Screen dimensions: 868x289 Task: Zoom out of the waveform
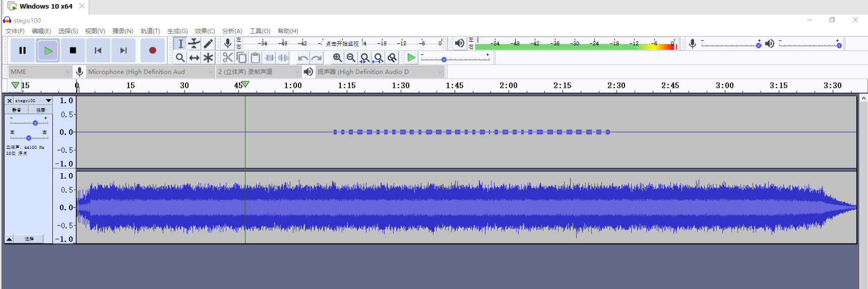click(x=351, y=57)
